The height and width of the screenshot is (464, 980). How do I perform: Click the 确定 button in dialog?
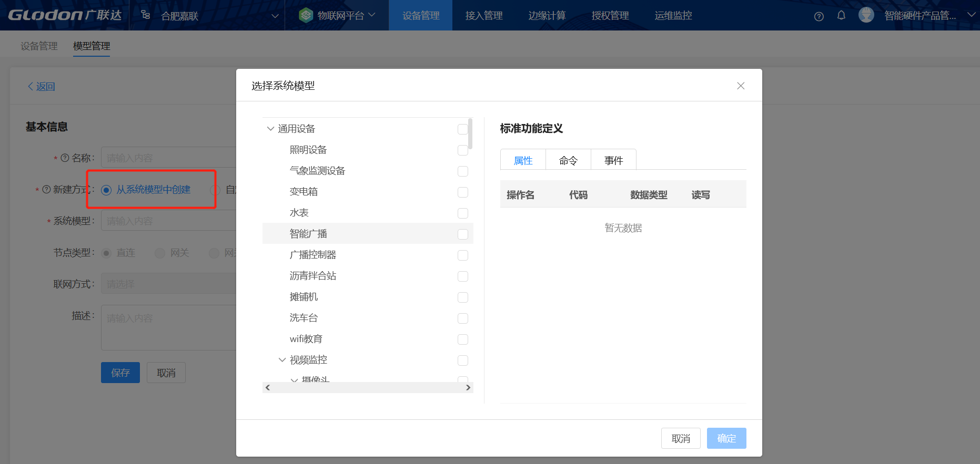[x=726, y=438]
